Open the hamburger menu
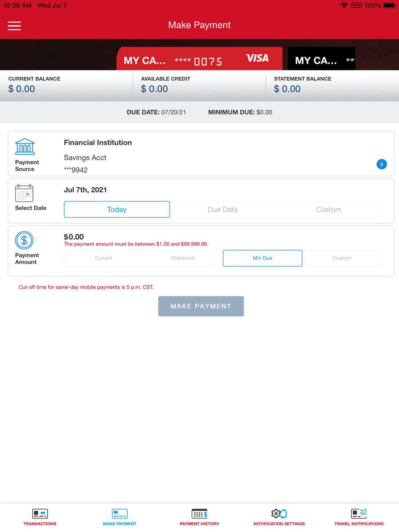The image size is (399, 532). pos(14,26)
